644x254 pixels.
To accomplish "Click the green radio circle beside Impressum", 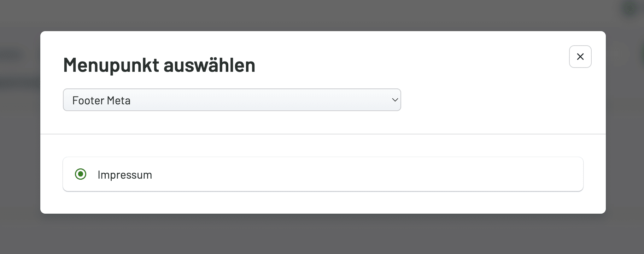I will tap(81, 174).
